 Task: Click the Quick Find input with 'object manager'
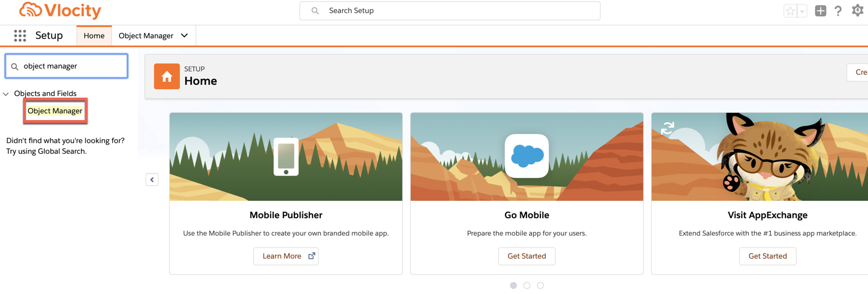tap(66, 66)
